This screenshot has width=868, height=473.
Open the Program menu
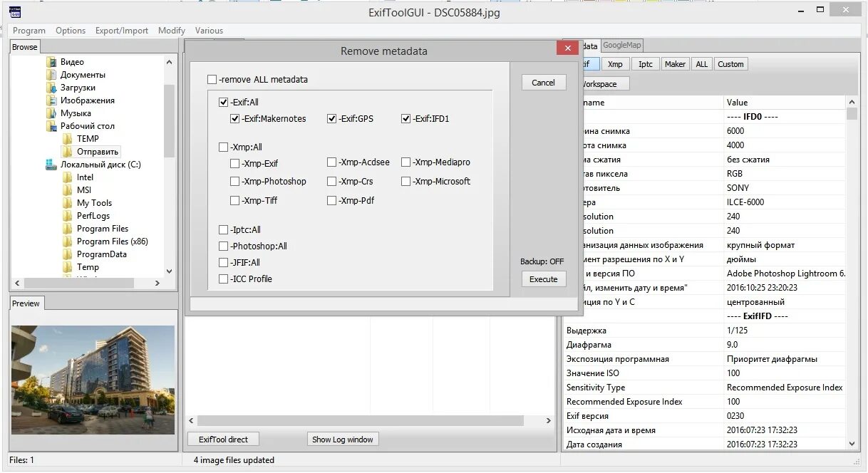tap(29, 31)
